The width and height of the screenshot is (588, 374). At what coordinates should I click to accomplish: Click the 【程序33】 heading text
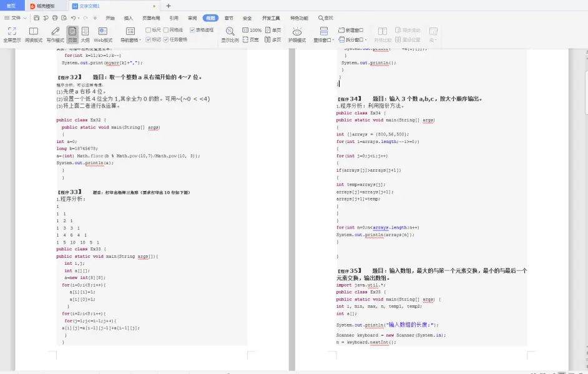pos(69,192)
